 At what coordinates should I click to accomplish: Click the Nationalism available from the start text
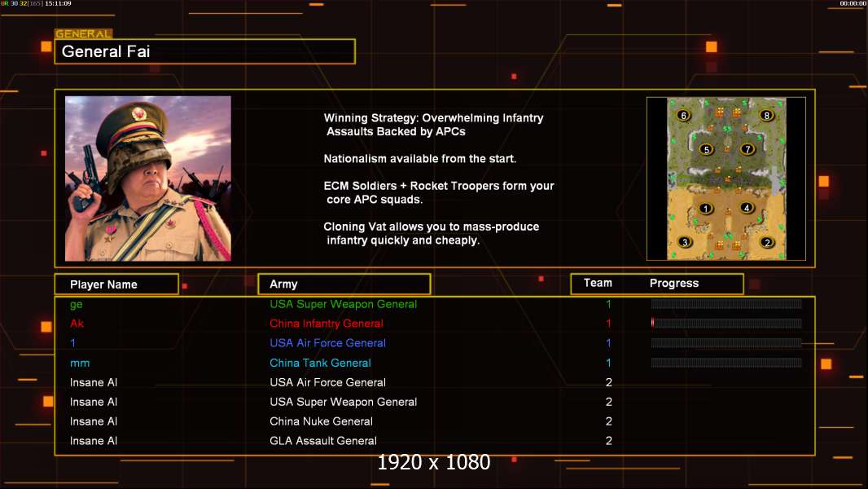pyautogui.click(x=419, y=159)
